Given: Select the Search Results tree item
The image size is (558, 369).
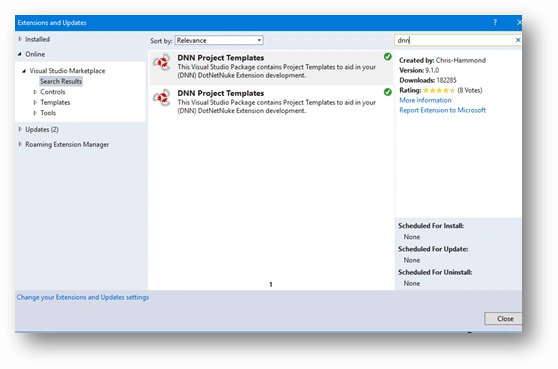Looking at the screenshot, I should tap(61, 81).
